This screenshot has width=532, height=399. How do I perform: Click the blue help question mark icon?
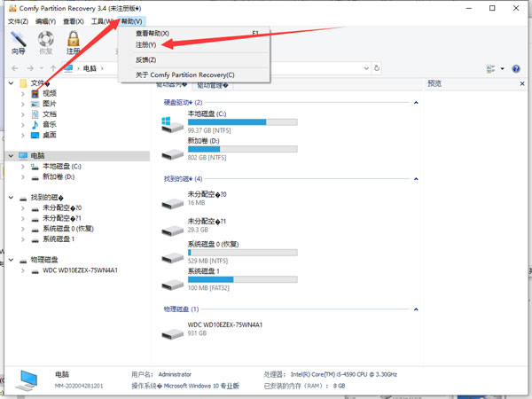[516, 69]
